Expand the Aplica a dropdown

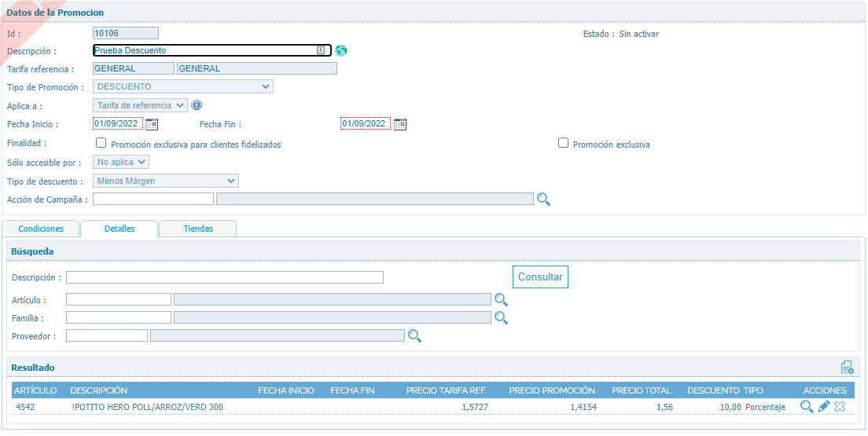pyautogui.click(x=140, y=105)
